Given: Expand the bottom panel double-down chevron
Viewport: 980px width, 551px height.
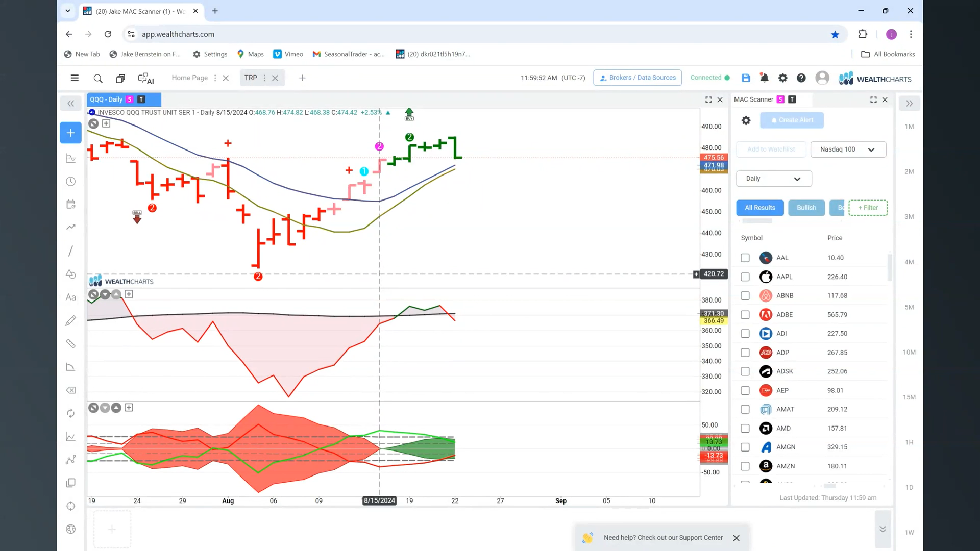Looking at the screenshot, I should pyautogui.click(x=883, y=529).
